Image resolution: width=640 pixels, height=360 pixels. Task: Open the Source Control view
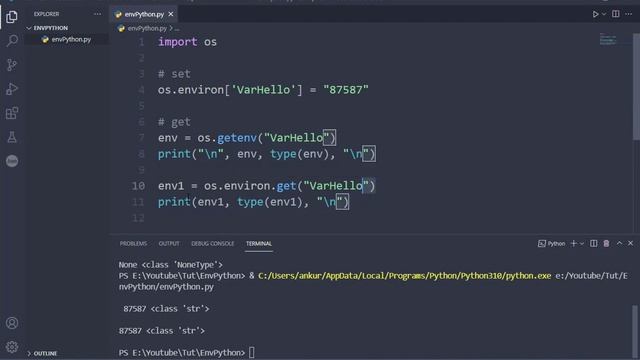click(x=12, y=64)
